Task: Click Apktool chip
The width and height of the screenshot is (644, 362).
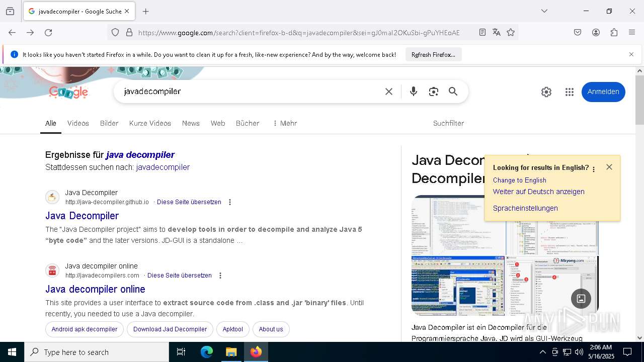Action: [232, 329]
